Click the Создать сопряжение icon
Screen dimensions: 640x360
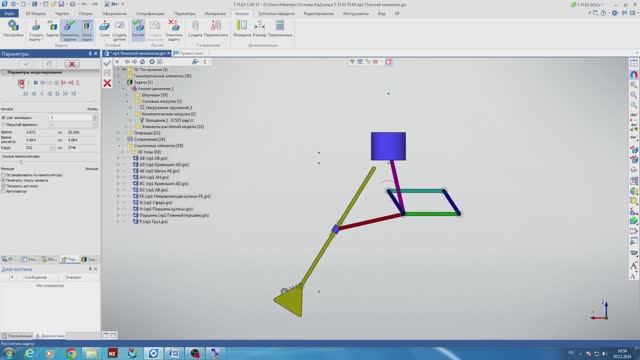click(195, 29)
